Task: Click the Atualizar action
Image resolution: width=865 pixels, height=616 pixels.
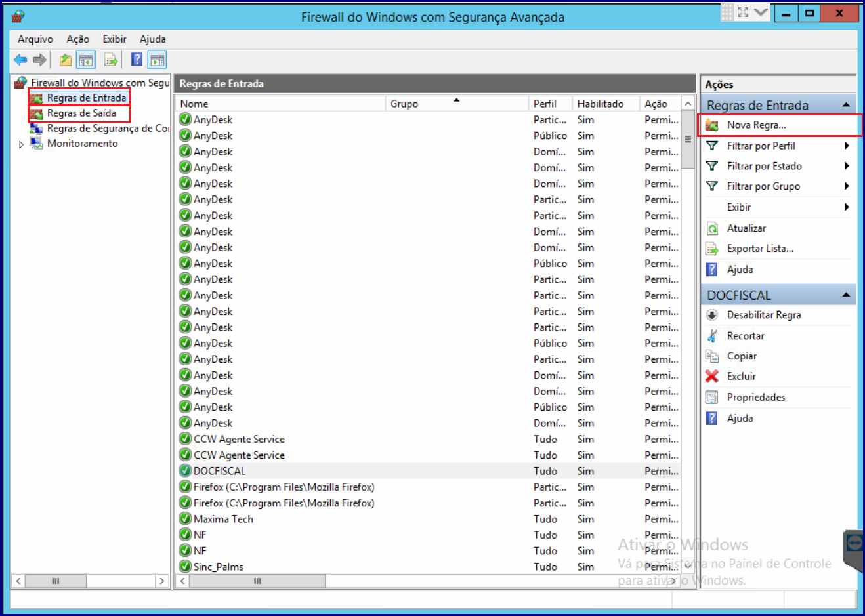Action: 746,228
